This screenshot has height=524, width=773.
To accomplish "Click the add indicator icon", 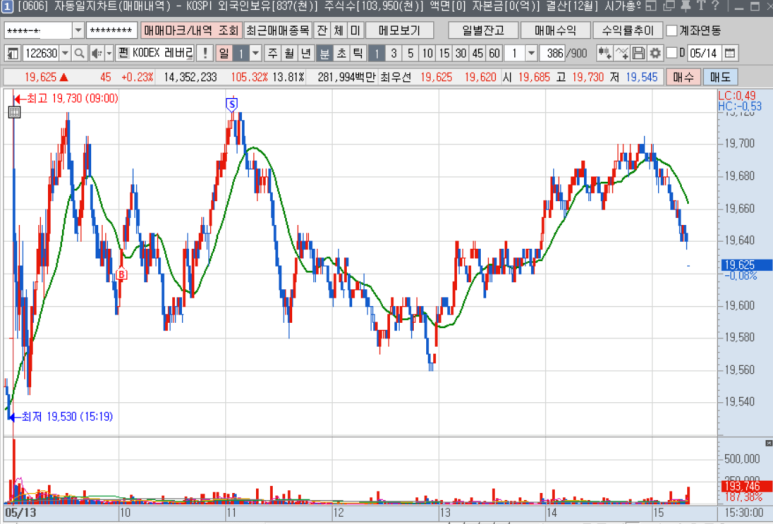I will pyautogui.click(x=606, y=53).
